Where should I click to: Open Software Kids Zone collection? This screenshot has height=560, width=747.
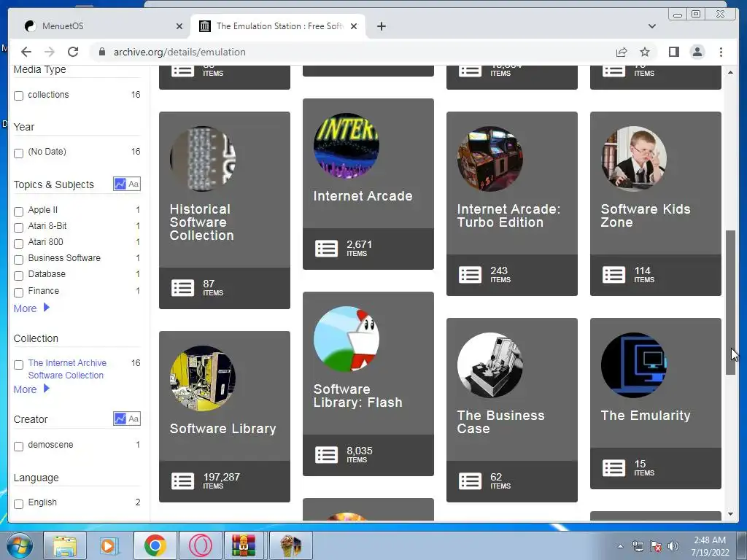coord(645,215)
